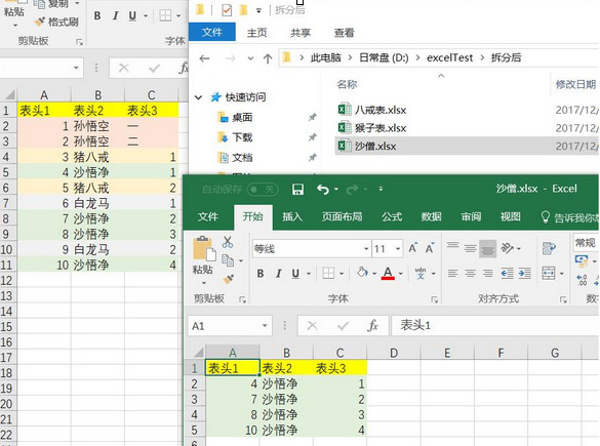600x446 pixels.
Task: Open the 插入 ribbon tab
Action: point(293,217)
